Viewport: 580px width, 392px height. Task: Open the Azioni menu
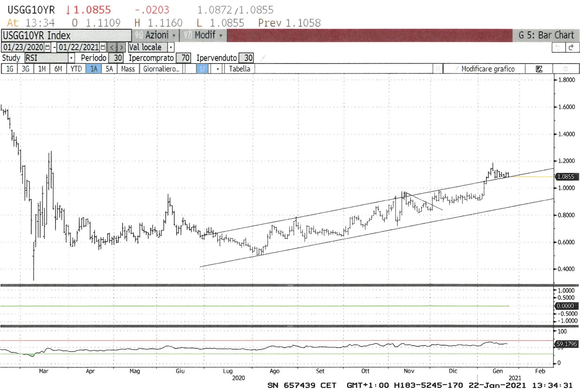(x=157, y=35)
